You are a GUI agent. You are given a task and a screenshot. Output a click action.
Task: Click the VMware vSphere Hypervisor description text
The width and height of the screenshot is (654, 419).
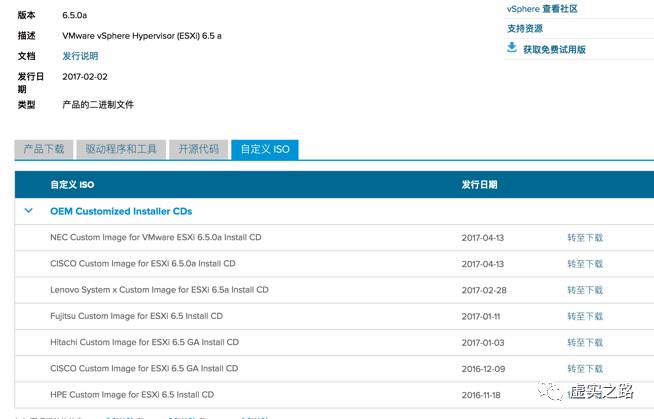coord(142,36)
